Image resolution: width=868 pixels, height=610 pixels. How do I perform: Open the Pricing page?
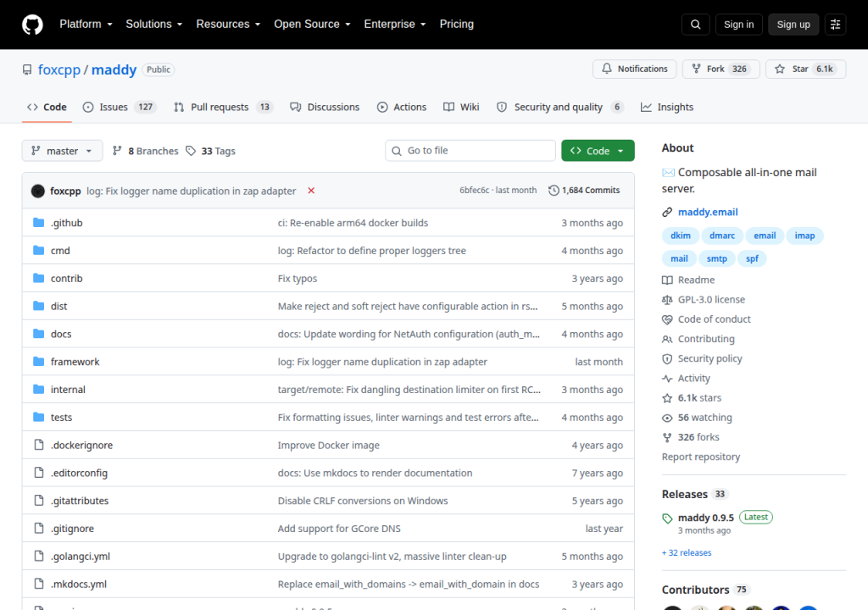click(457, 25)
